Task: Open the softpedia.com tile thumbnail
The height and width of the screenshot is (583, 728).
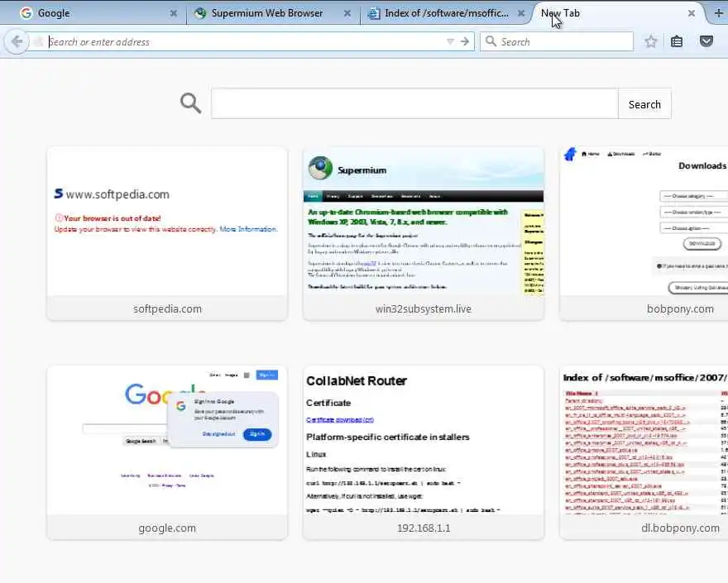Action: [x=167, y=222]
